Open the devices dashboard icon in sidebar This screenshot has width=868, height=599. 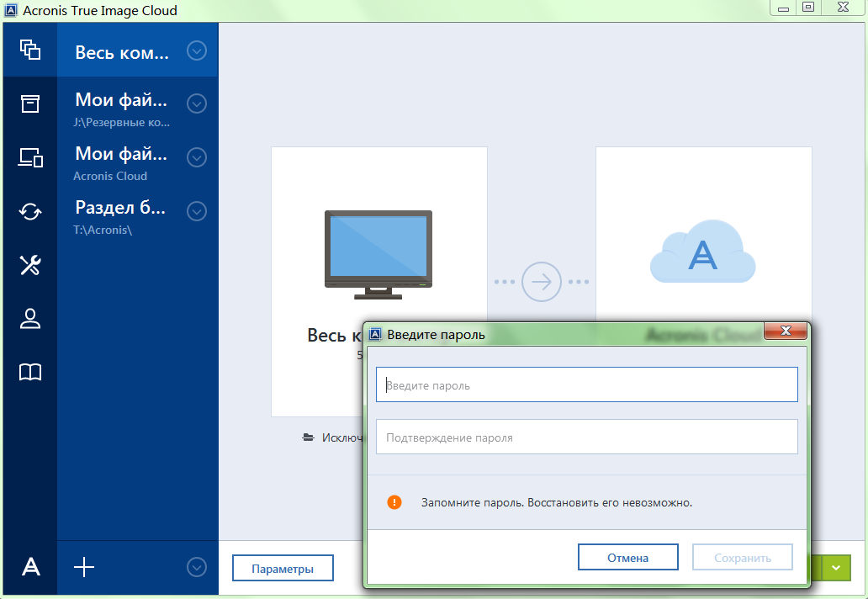click(x=30, y=157)
